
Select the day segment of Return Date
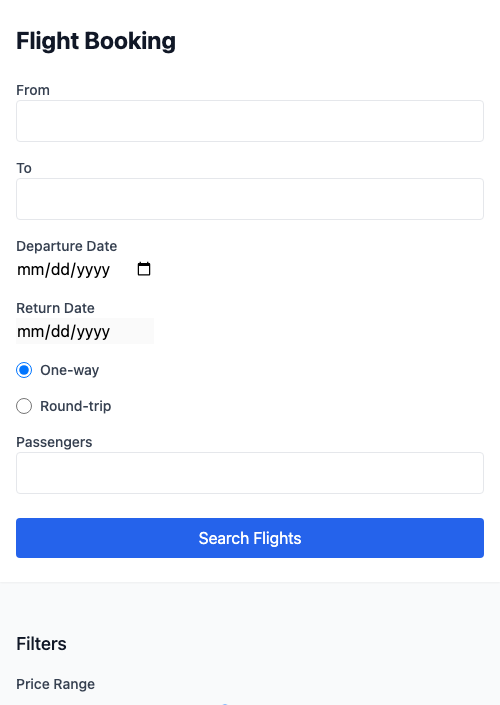(60, 332)
